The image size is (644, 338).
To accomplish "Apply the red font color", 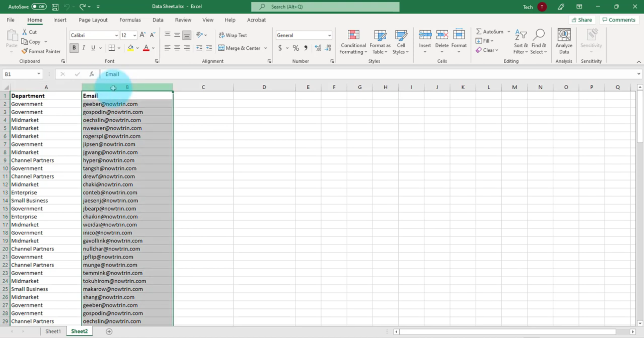I will click(x=146, y=48).
